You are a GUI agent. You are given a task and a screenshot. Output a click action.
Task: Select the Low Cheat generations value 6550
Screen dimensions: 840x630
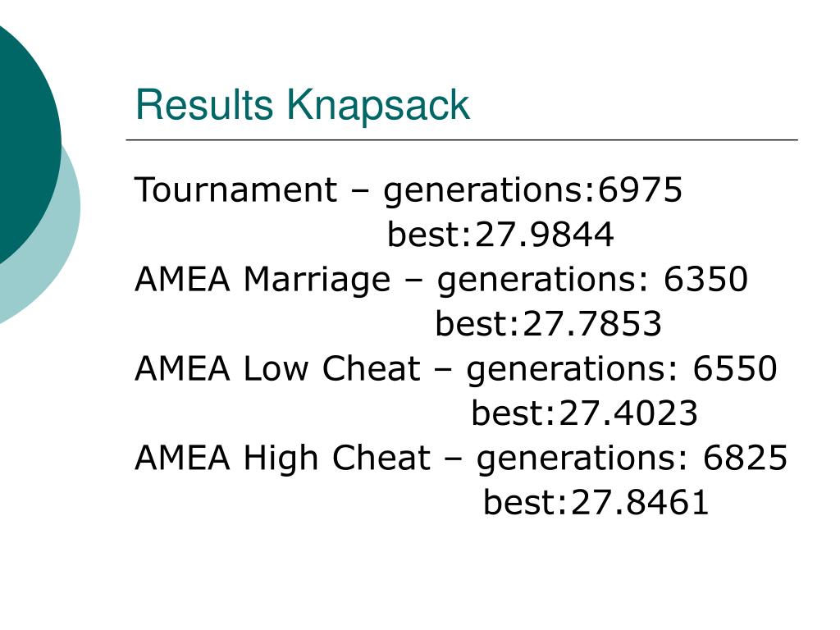click(735, 368)
